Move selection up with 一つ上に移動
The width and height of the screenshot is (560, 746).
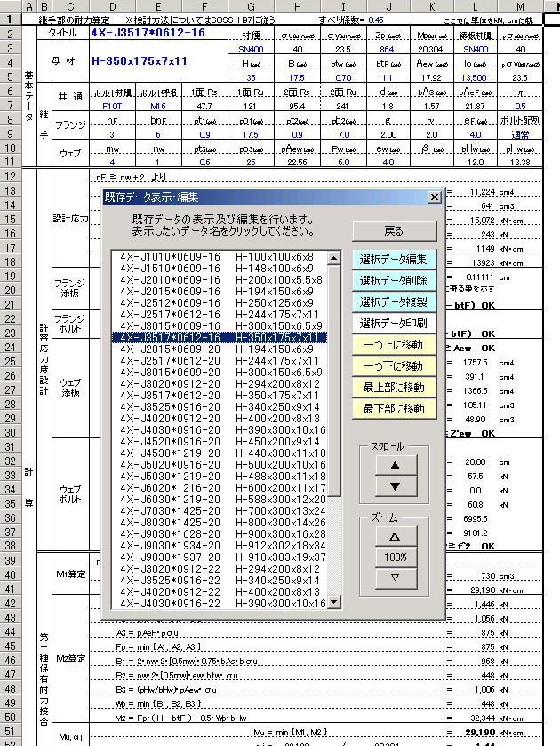(x=394, y=344)
